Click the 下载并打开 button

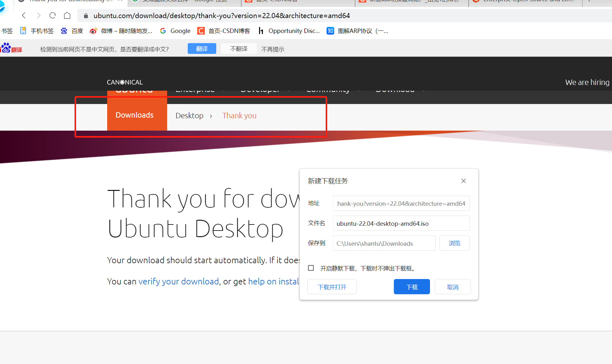332,287
